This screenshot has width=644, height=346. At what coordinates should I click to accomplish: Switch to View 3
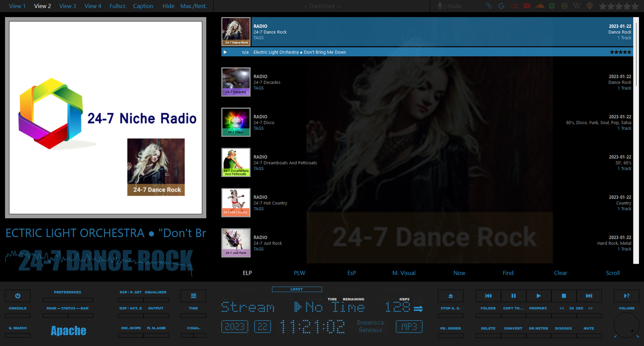click(x=67, y=6)
